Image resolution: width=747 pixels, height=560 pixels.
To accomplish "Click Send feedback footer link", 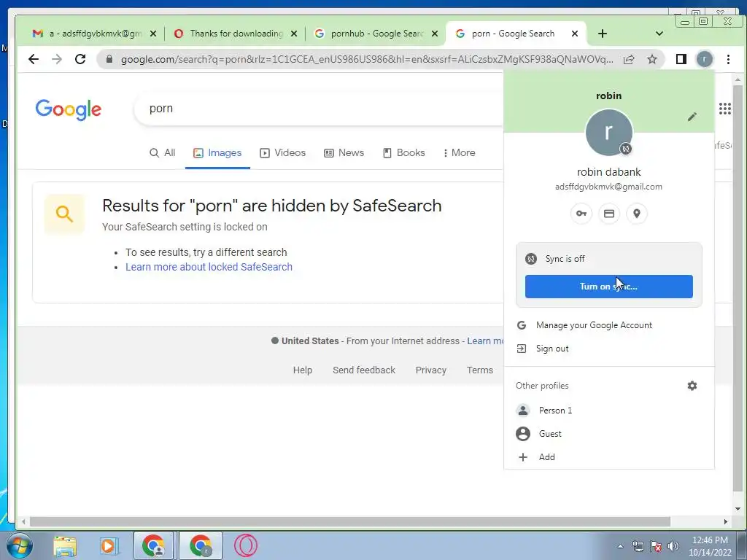I will click(364, 370).
